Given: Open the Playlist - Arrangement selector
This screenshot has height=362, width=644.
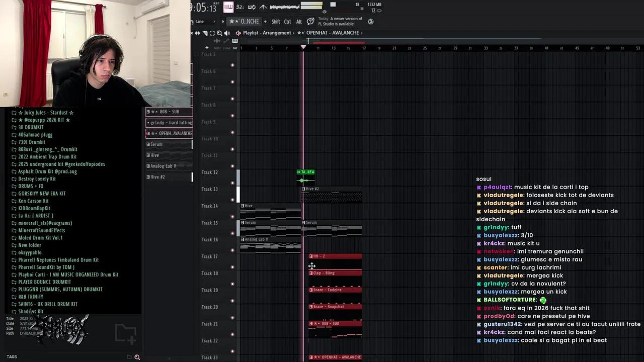Looking at the screenshot, I should tap(267, 33).
